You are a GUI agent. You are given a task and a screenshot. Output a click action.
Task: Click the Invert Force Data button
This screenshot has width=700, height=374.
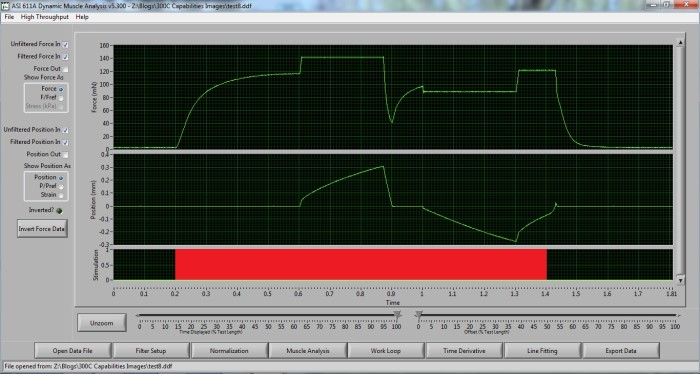[42, 229]
